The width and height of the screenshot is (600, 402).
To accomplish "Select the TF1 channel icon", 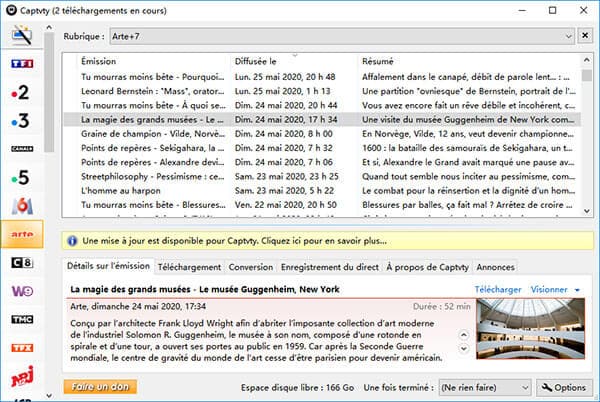I will (22, 63).
